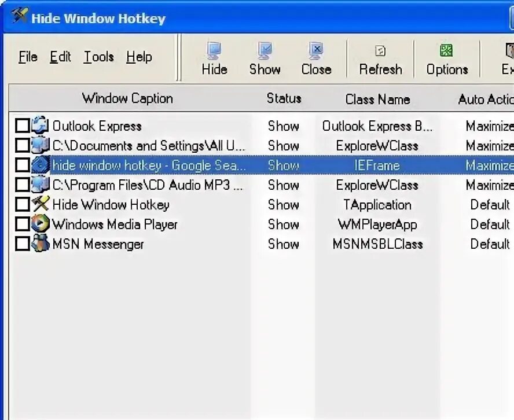Select the MSN Messenger caption
This screenshot has width=514, height=420.
(98, 244)
